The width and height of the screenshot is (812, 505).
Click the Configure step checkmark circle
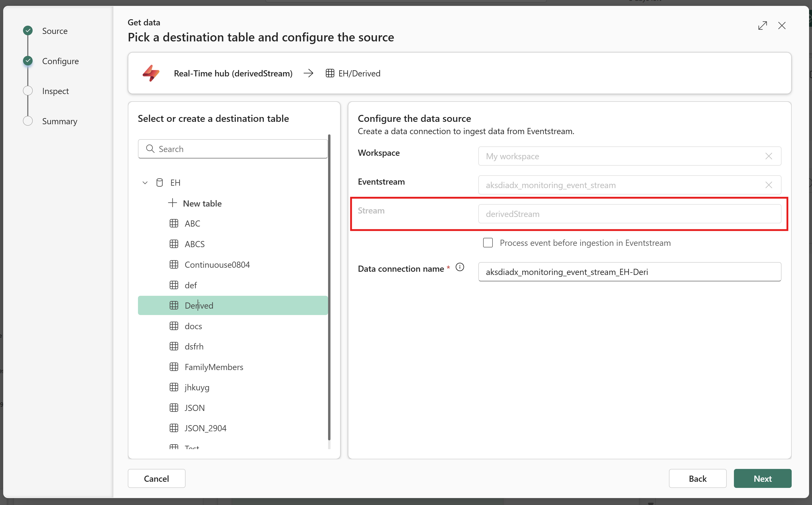tap(28, 61)
